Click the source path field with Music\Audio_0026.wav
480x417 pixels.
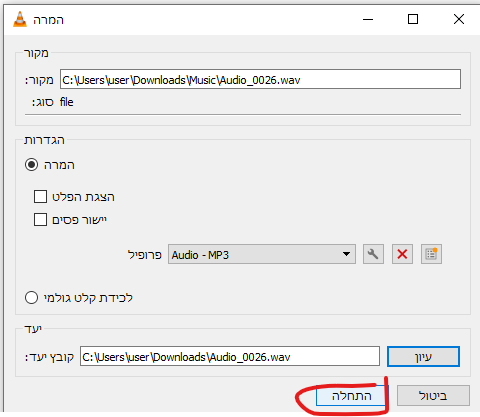tap(260, 79)
